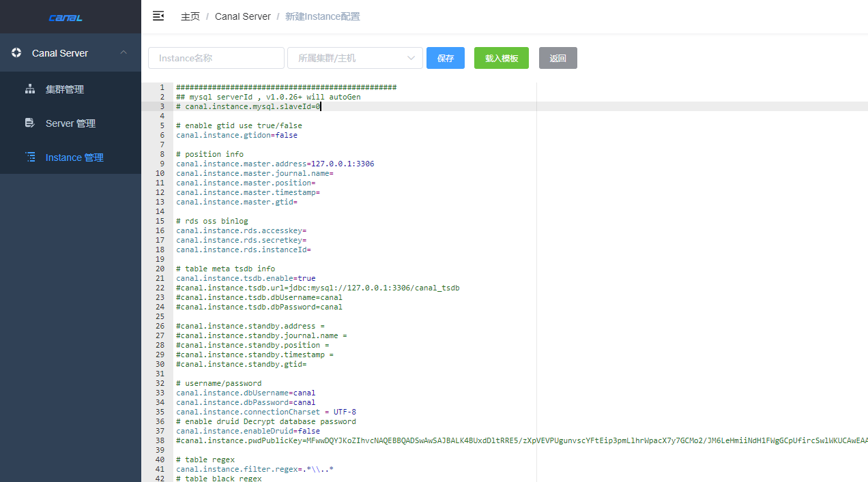
Task: Collapse the Canal Server menu chevron
Action: click(124, 52)
